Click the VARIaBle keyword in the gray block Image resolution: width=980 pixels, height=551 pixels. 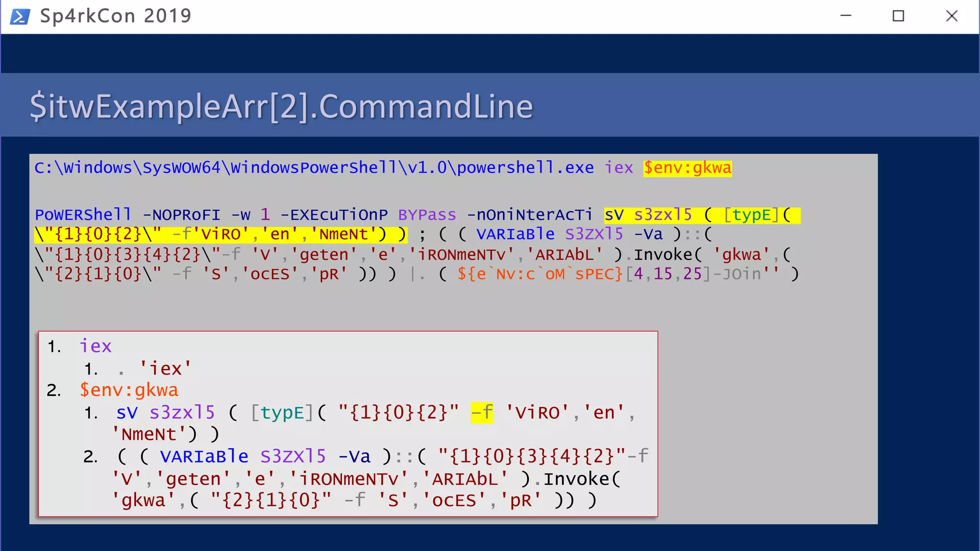pos(515,234)
